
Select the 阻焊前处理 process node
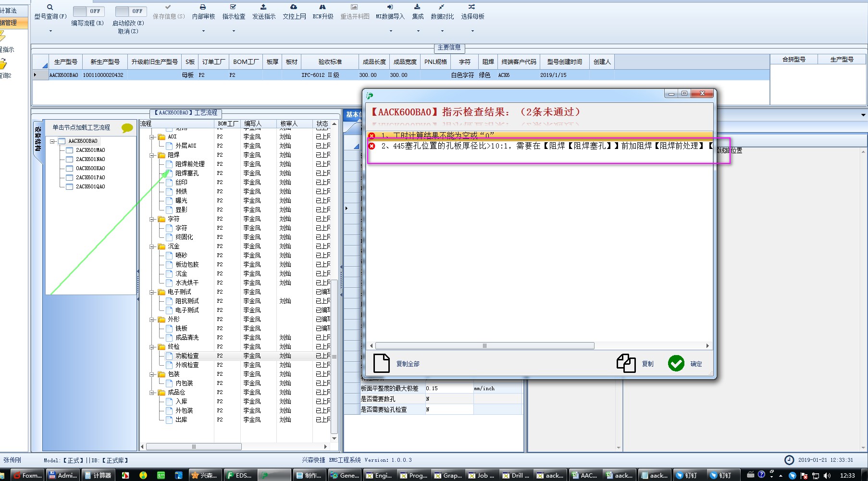(x=190, y=164)
